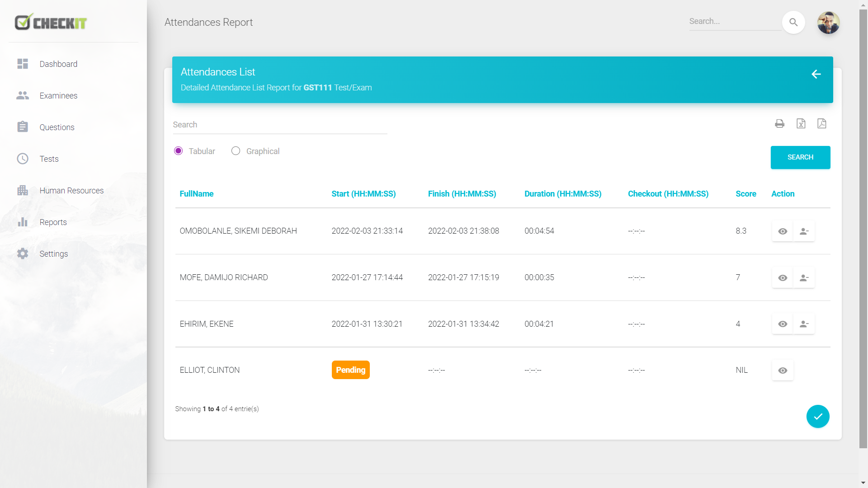Click the SEARCH button
868x488 pixels.
coord(800,157)
